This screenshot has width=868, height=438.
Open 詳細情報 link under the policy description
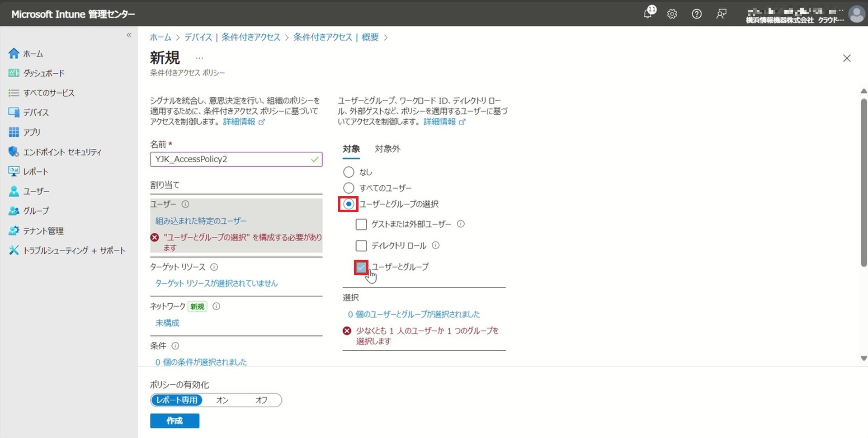pyautogui.click(x=244, y=122)
